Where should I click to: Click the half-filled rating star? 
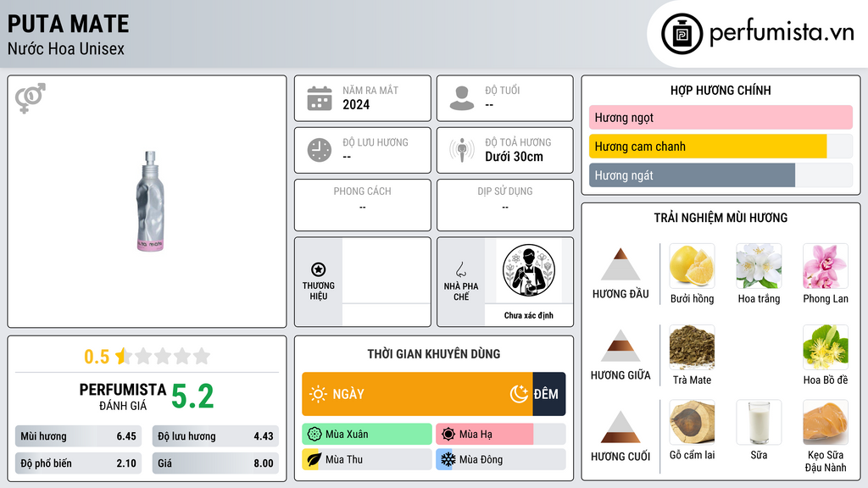(124, 356)
